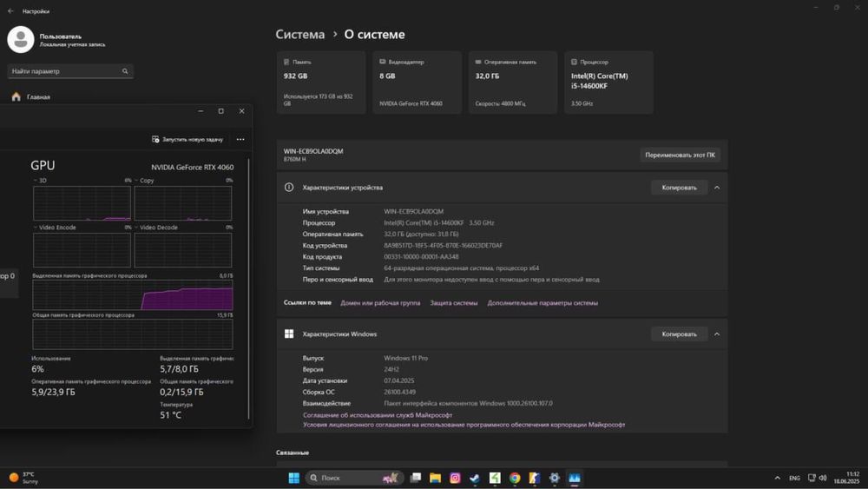Open the clock showing 11:12
868x489 pixels.
(847, 478)
